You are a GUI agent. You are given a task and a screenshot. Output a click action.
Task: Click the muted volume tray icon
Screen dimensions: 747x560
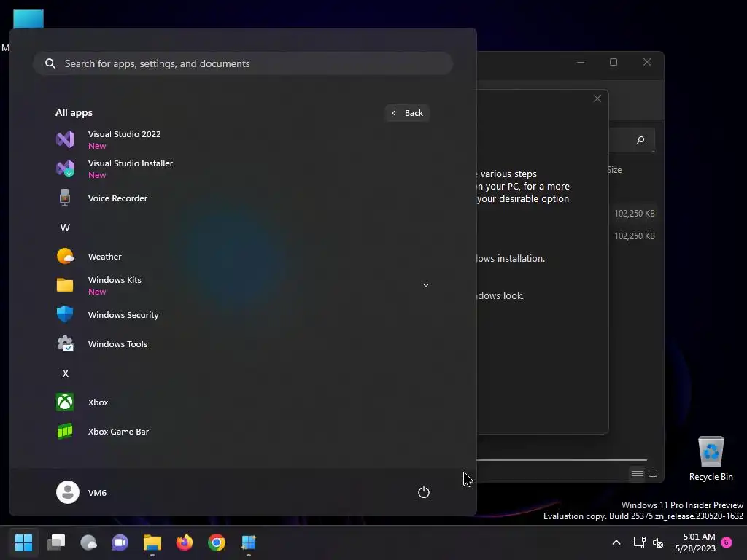coord(658,542)
